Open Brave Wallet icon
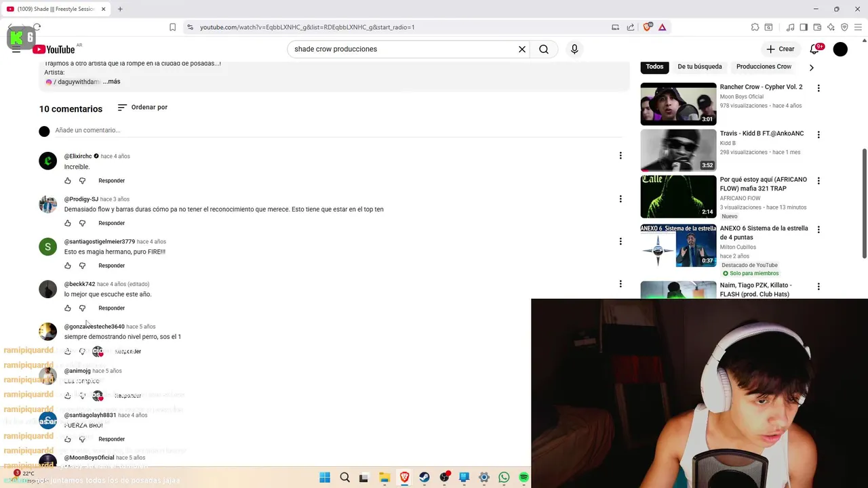This screenshot has width=868, height=488. (x=817, y=27)
